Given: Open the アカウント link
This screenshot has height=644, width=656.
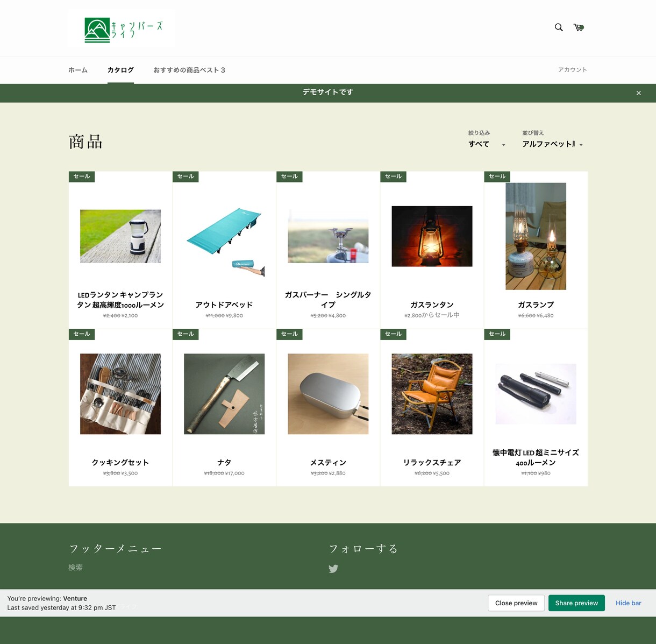Looking at the screenshot, I should point(573,70).
